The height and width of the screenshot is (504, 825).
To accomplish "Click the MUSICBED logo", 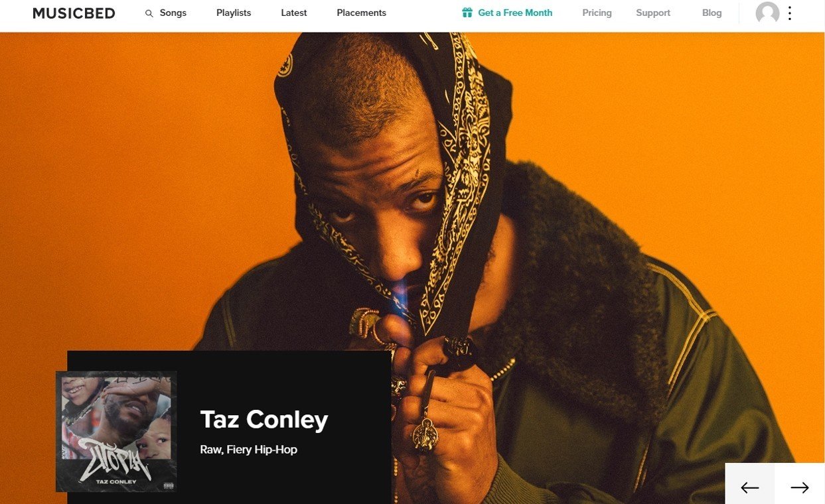I will pos(74,13).
